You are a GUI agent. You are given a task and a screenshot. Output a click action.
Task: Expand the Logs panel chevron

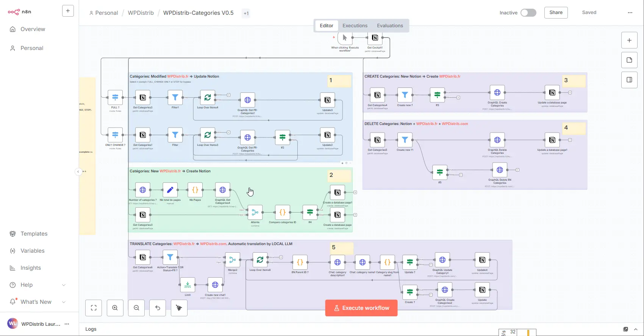click(636, 329)
